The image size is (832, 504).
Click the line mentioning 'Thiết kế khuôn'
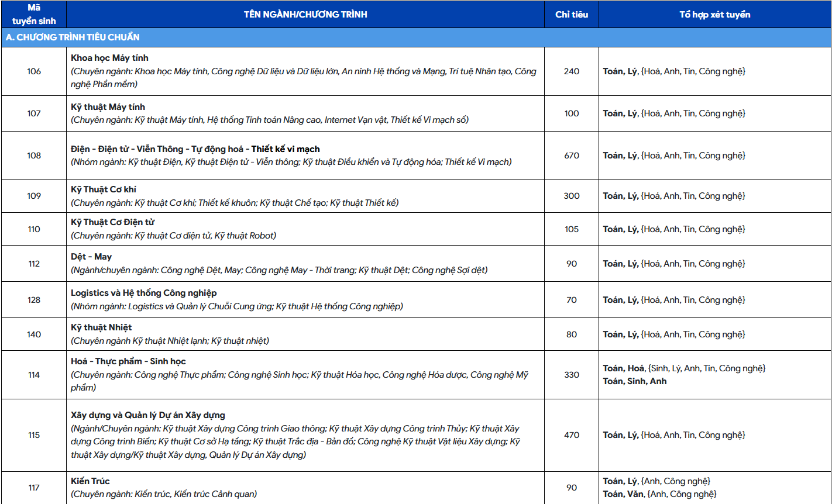(235, 203)
